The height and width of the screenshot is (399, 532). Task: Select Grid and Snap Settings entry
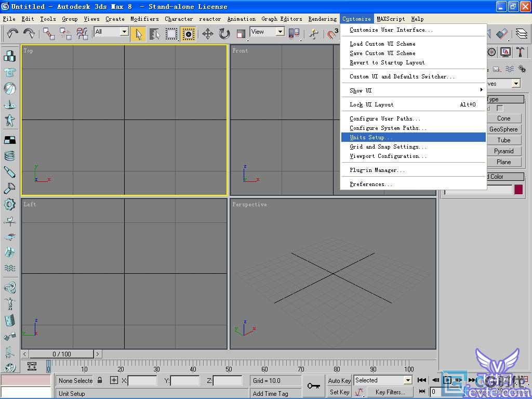(413, 147)
